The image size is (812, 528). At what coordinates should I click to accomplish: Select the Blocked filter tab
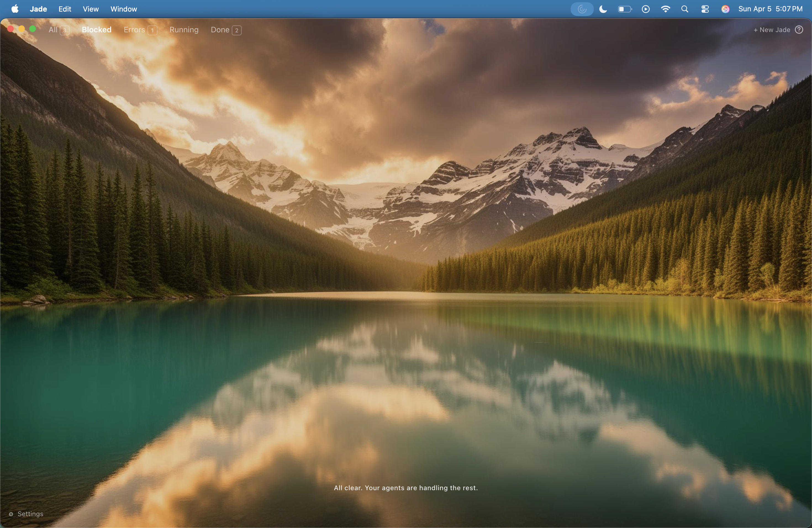point(97,30)
